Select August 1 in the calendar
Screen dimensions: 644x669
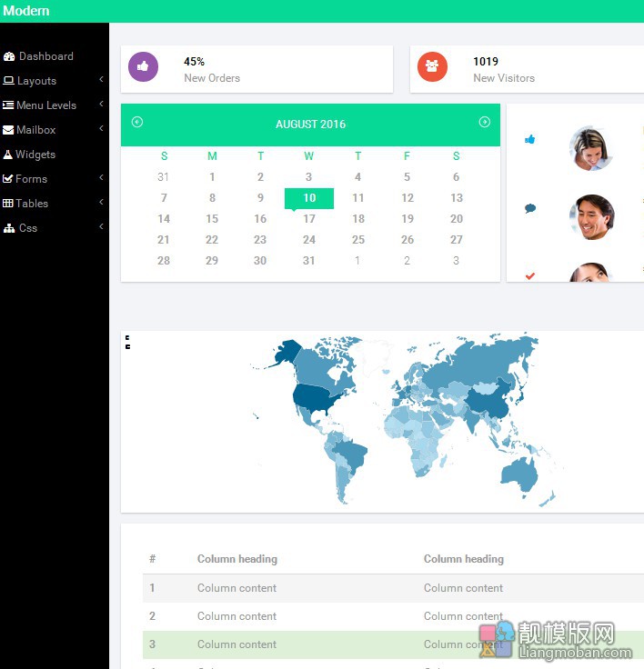click(x=212, y=177)
